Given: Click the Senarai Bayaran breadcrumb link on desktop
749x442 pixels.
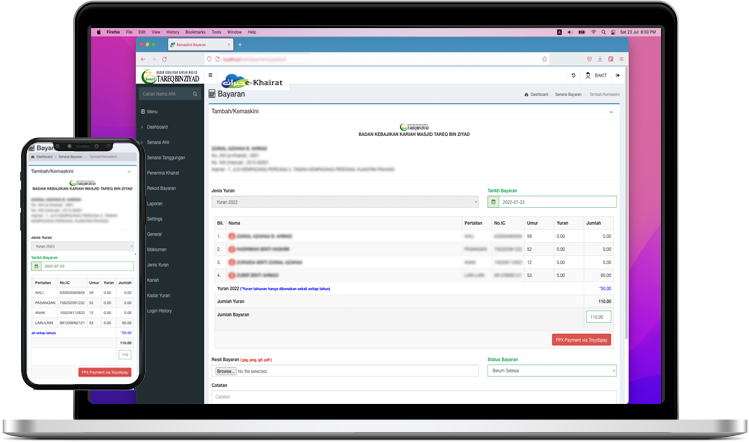Looking at the screenshot, I should (x=568, y=94).
